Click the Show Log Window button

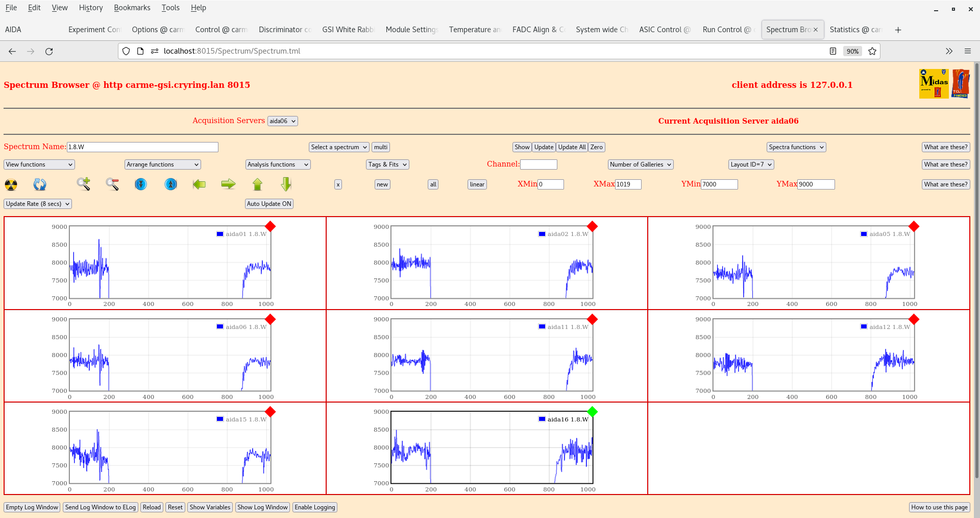tap(262, 507)
